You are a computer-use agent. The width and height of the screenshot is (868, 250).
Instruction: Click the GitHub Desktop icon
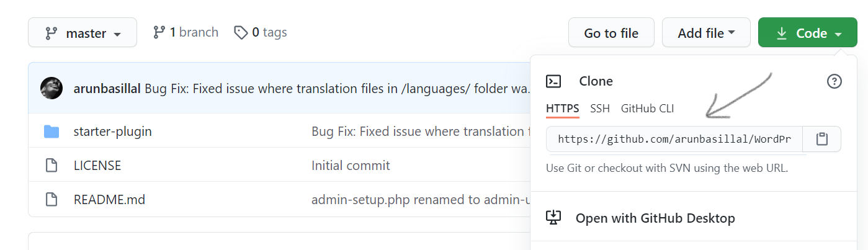pyautogui.click(x=553, y=218)
